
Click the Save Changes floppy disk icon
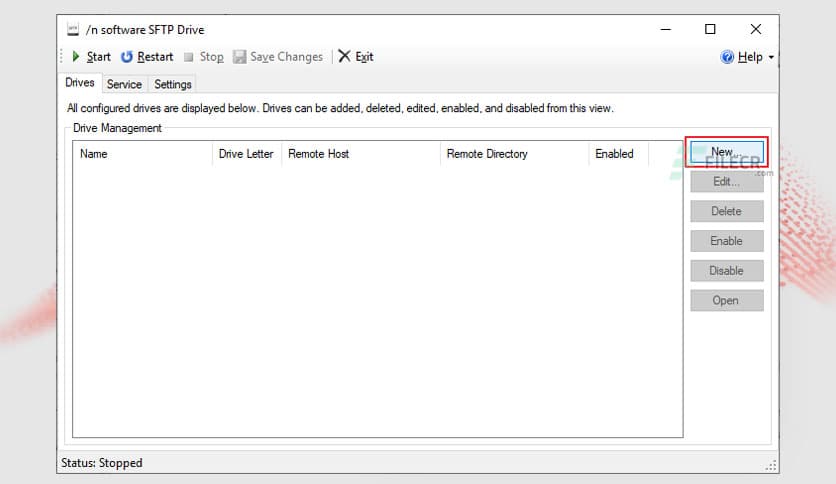pos(239,57)
